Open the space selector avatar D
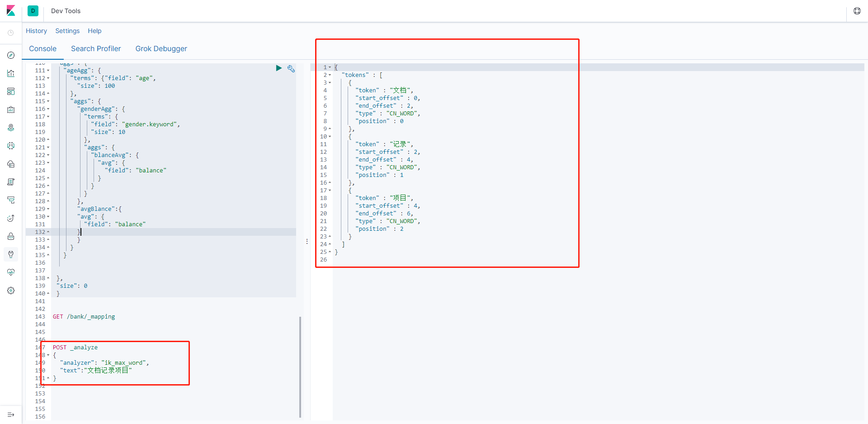This screenshot has height=424, width=868. pos(33,11)
